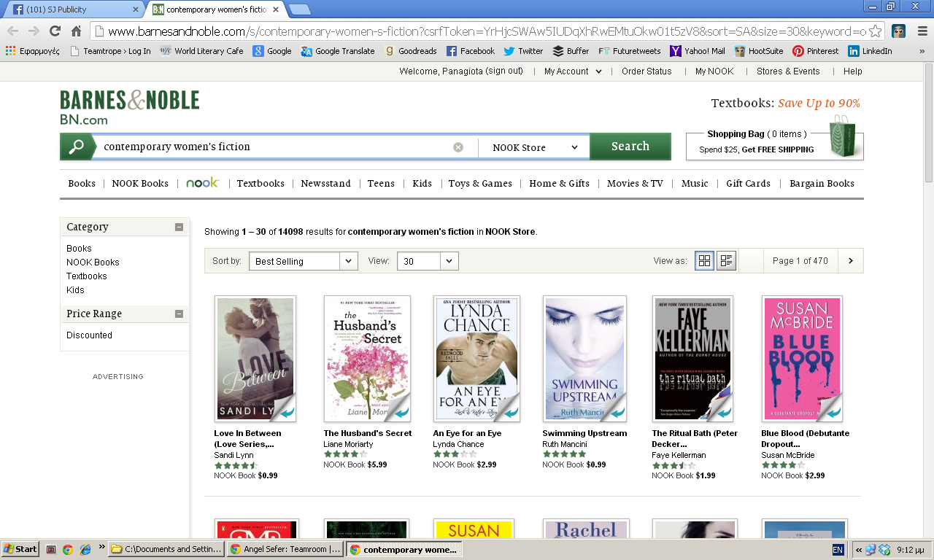This screenshot has width=934, height=560.
Task: Open Textbooks in navigation bar
Action: tap(260, 184)
